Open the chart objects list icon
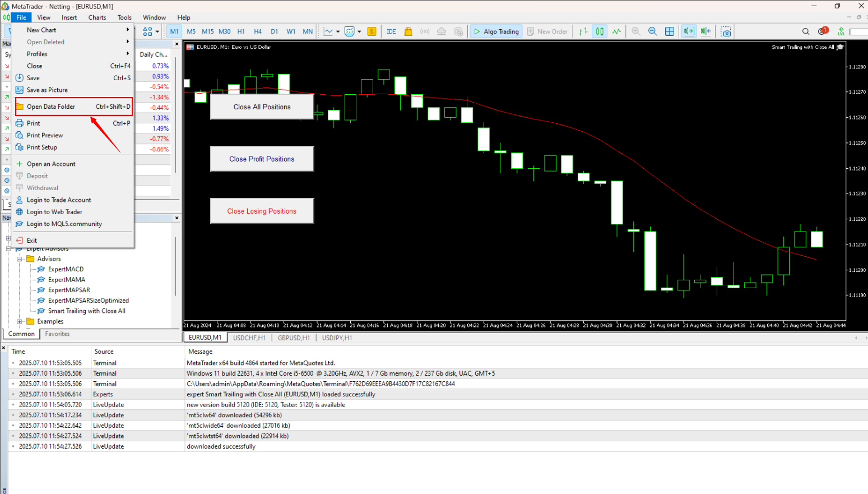 coord(147,31)
